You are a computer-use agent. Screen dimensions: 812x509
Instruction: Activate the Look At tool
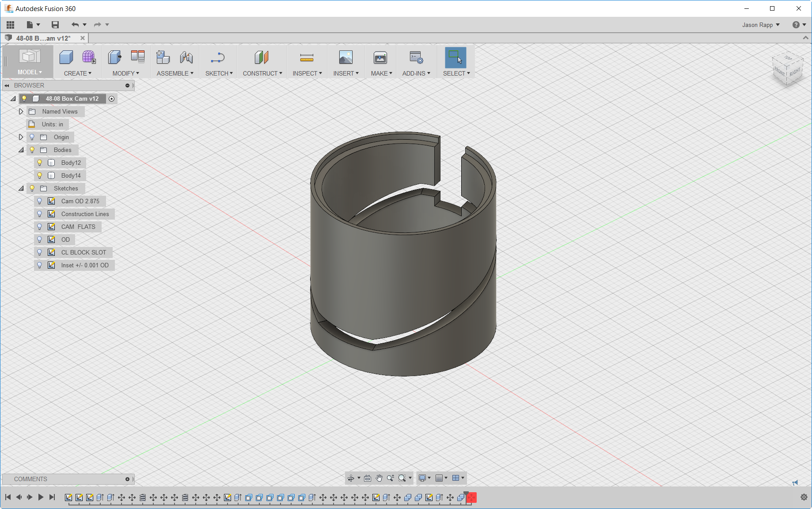pyautogui.click(x=367, y=478)
